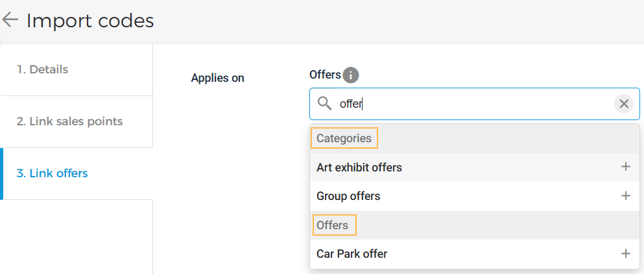The image size is (644, 274).
Task: Pick Car Park offer from the results
Action: click(352, 254)
